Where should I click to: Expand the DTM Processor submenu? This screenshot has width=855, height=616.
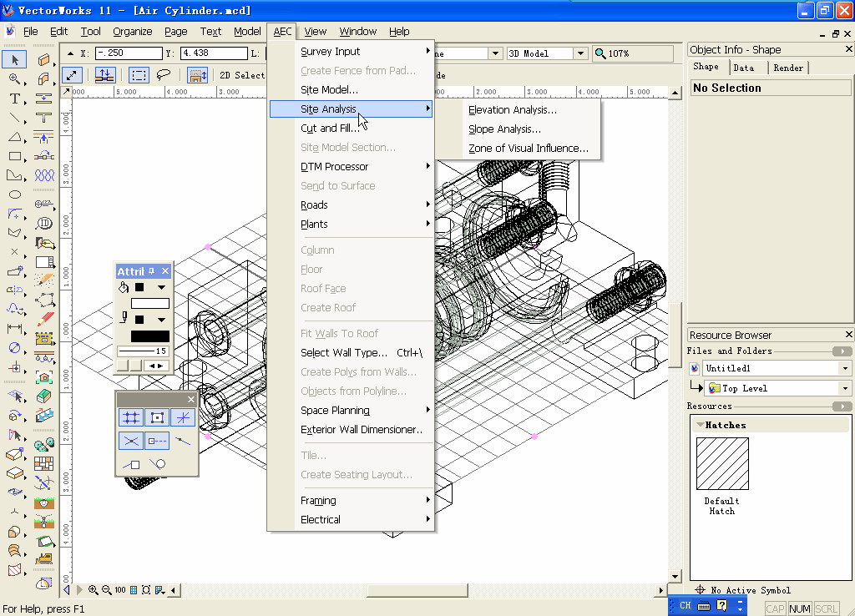352,167
